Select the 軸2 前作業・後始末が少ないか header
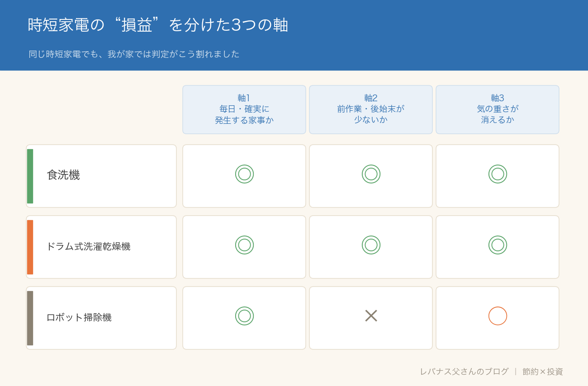 click(x=371, y=109)
